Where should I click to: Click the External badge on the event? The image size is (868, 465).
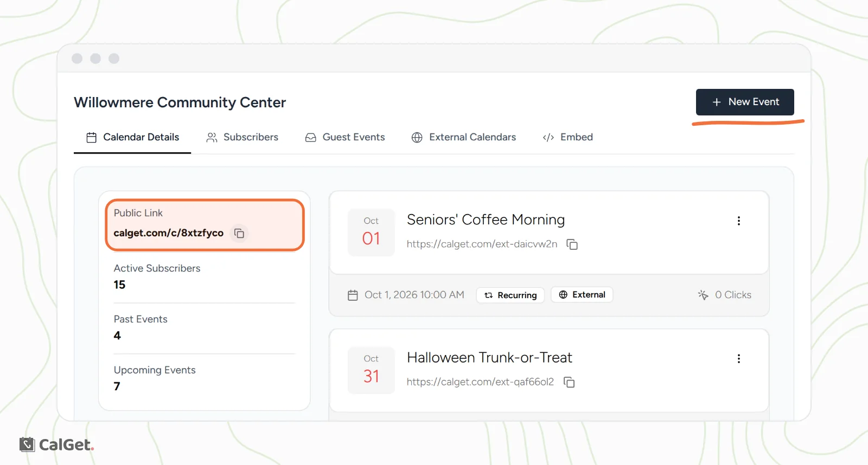pyautogui.click(x=582, y=294)
